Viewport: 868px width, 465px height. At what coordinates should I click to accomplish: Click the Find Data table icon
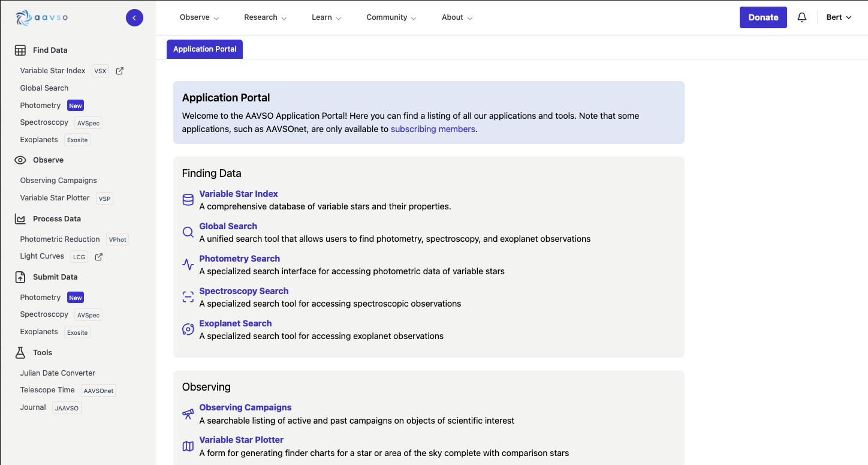(x=20, y=50)
